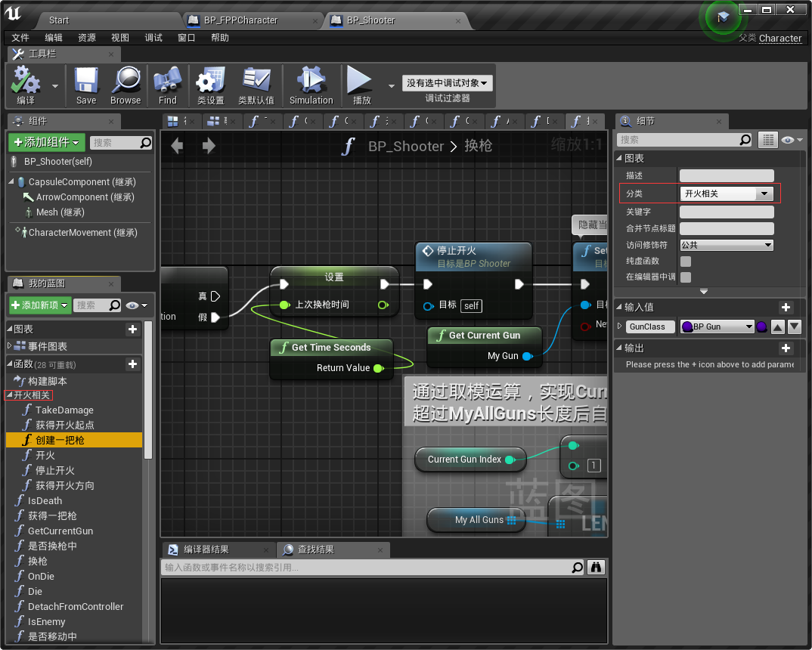The image size is (812, 650).
Task: Select the TakeDamage function
Action: pyautogui.click(x=64, y=410)
